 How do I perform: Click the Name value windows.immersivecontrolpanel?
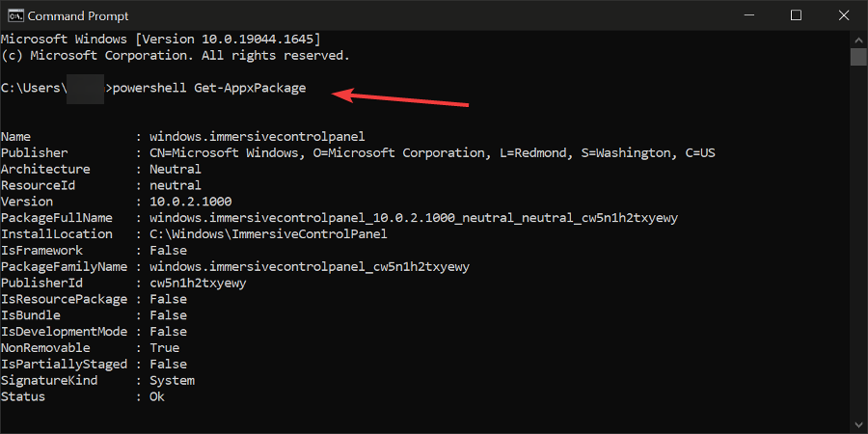[x=258, y=136]
